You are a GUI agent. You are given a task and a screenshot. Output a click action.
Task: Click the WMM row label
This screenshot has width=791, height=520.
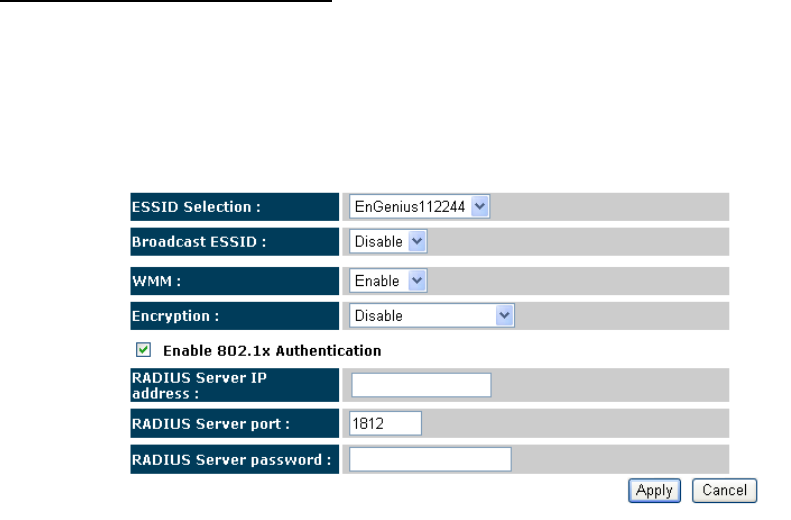[156, 281]
